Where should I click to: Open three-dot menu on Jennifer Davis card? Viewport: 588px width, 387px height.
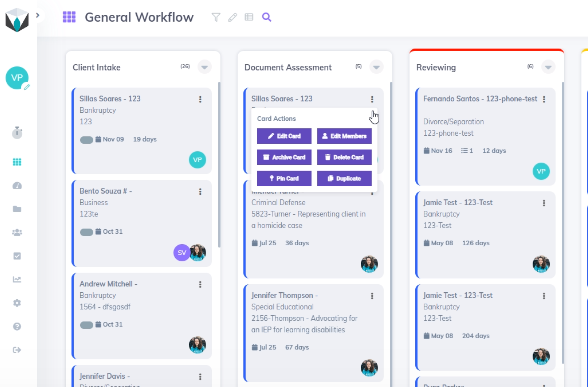[200, 377]
